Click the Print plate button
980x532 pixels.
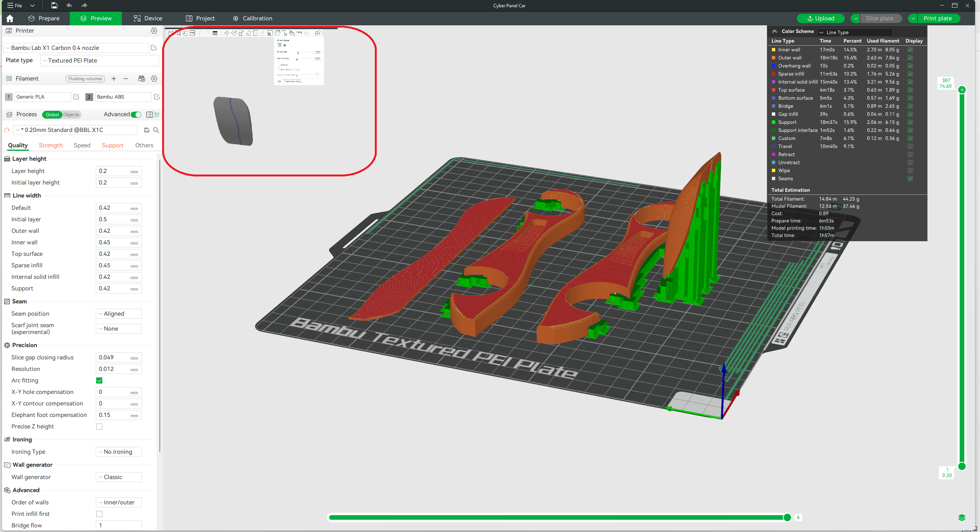click(937, 18)
